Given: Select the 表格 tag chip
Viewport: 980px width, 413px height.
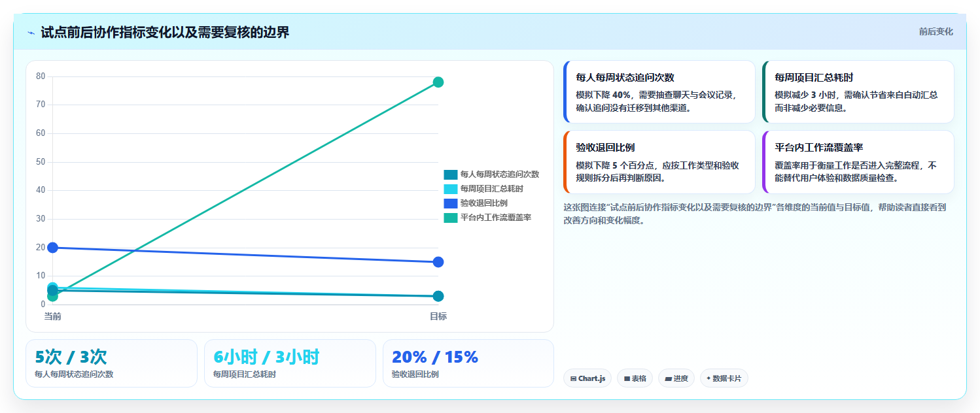Looking at the screenshot, I should [x=635, y=378].
